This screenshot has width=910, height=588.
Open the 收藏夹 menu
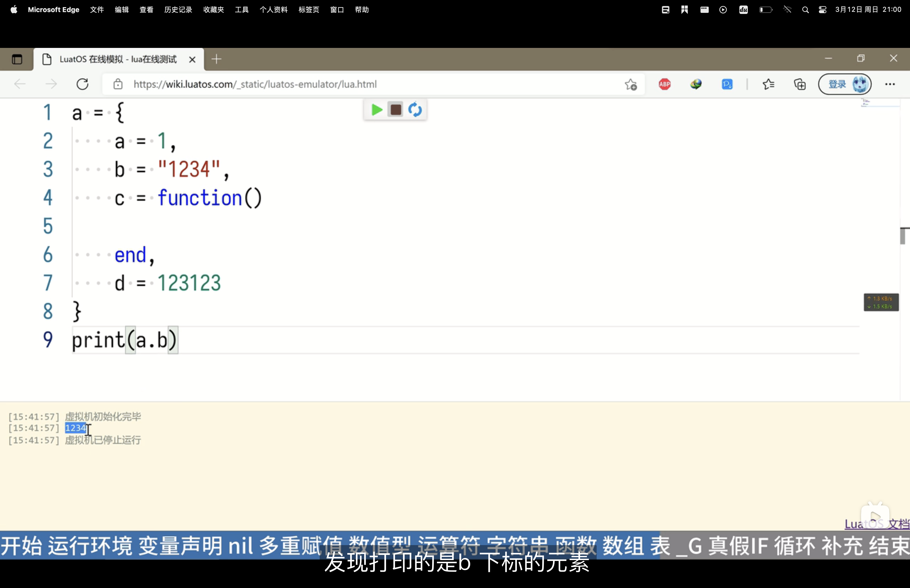pyautogui.click(x=214, y=9)
